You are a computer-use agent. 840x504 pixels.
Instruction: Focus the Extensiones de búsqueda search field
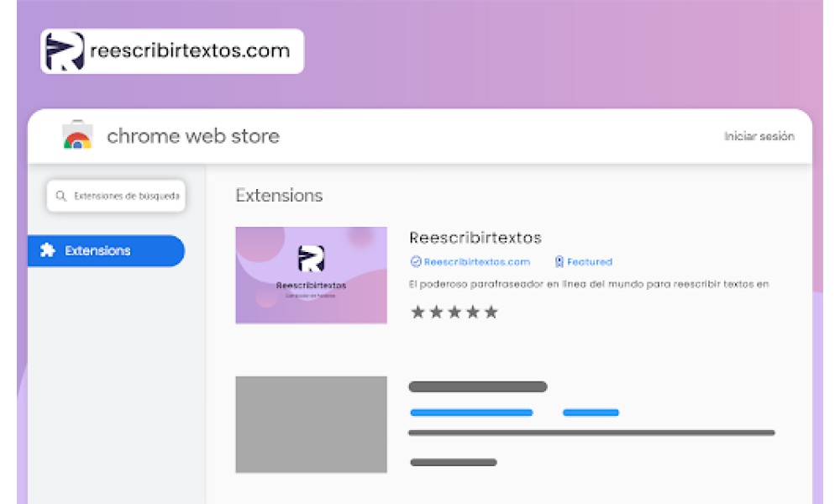pyautogui.click(x=116, y=196)
